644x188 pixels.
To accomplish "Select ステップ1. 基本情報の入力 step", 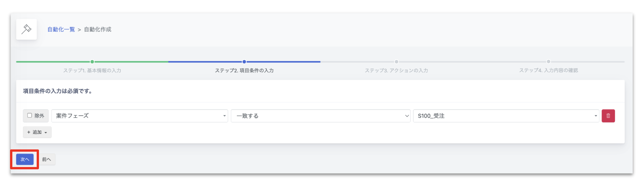I will pos(92,70).
